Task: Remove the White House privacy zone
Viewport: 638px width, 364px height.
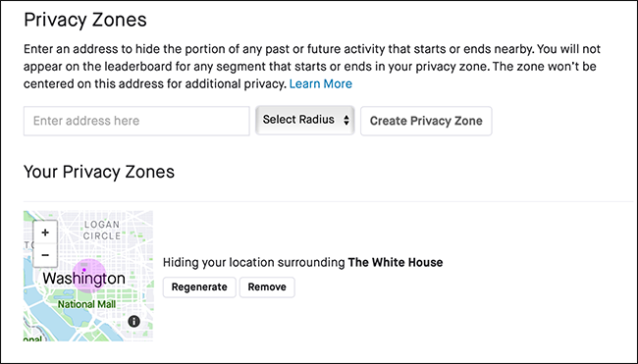Action: point(267,287)
